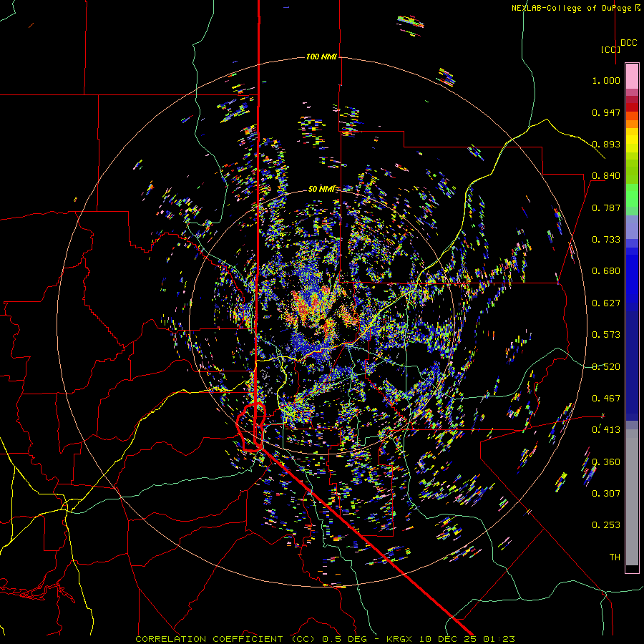Click the 0.680 legend value

coord(606,271)
